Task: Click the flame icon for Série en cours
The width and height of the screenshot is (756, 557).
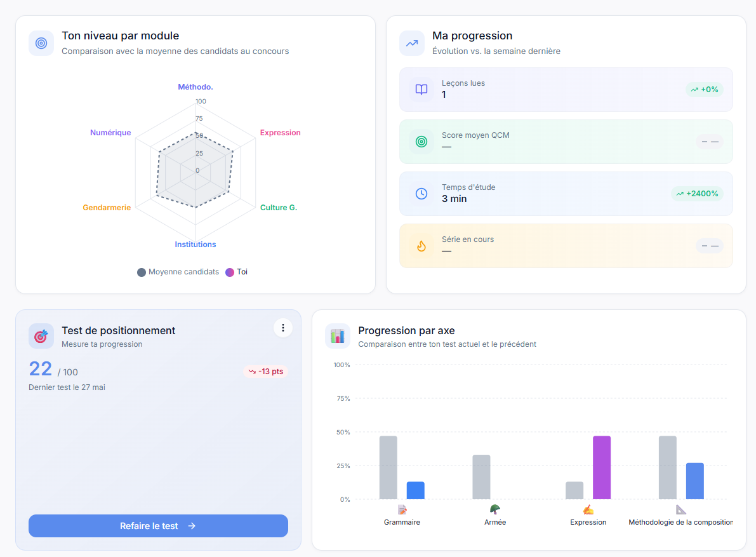Action: coord(421,246)
